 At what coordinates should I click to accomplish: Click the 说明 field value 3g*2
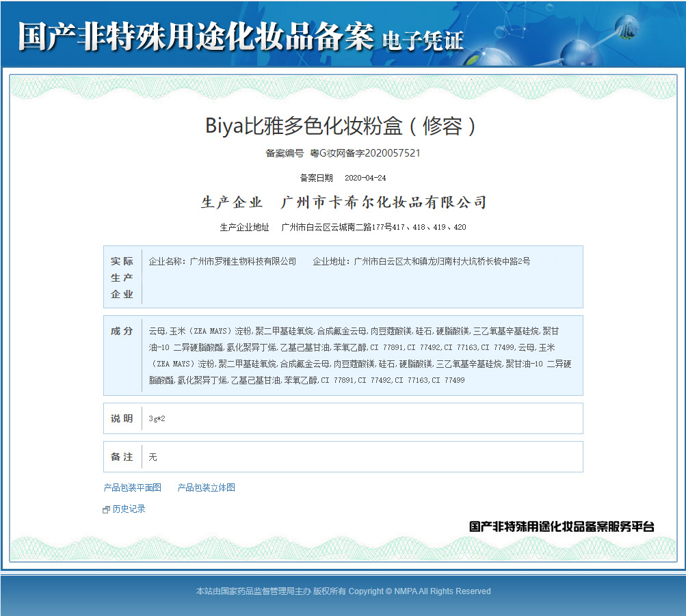coord(157,418)
